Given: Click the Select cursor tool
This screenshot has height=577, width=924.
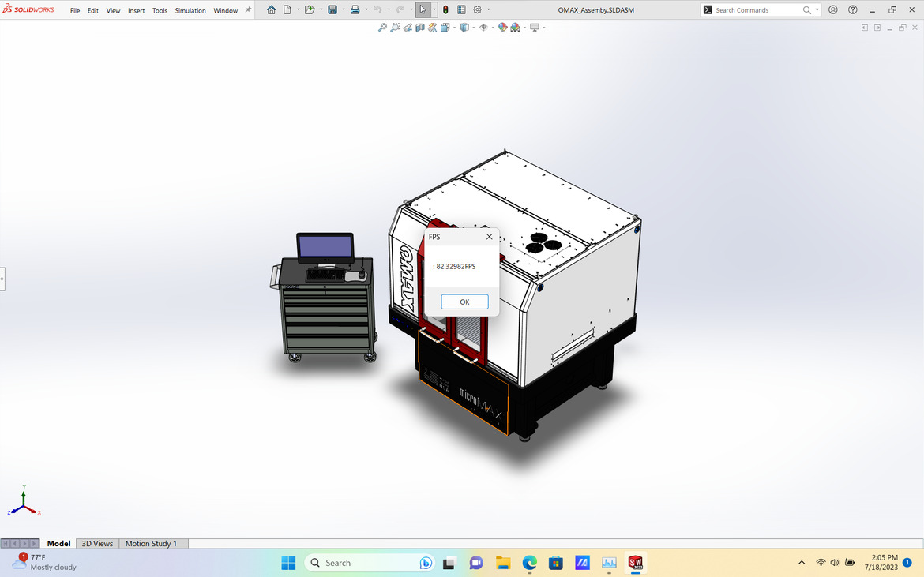Looking at the screenshot, I should (x=423, y=9).
